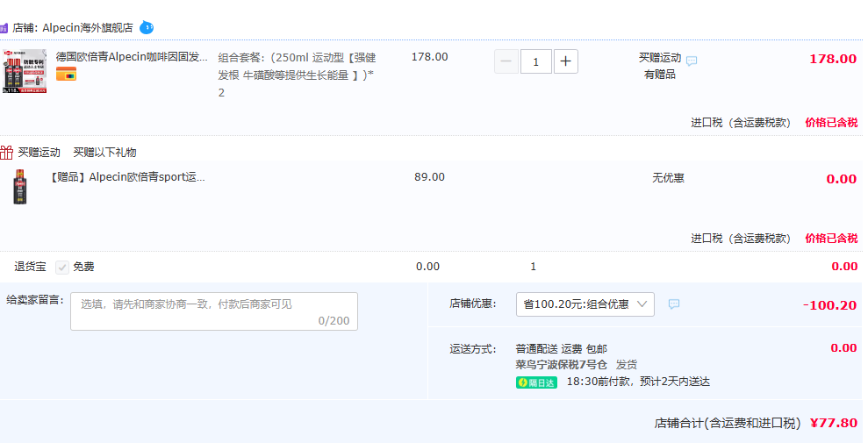Click the 无优惠 label in gift row
This screenshot has height=443, width=868.
click(x=668, y=177)
